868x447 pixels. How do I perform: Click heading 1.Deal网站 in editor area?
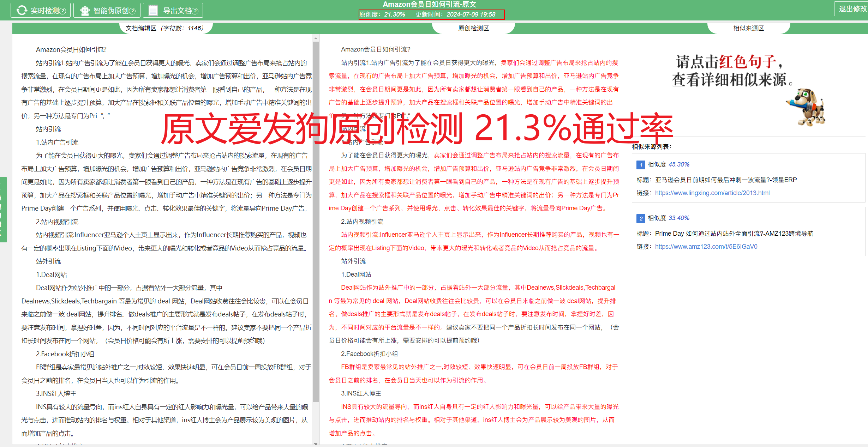tap(51, 274)
